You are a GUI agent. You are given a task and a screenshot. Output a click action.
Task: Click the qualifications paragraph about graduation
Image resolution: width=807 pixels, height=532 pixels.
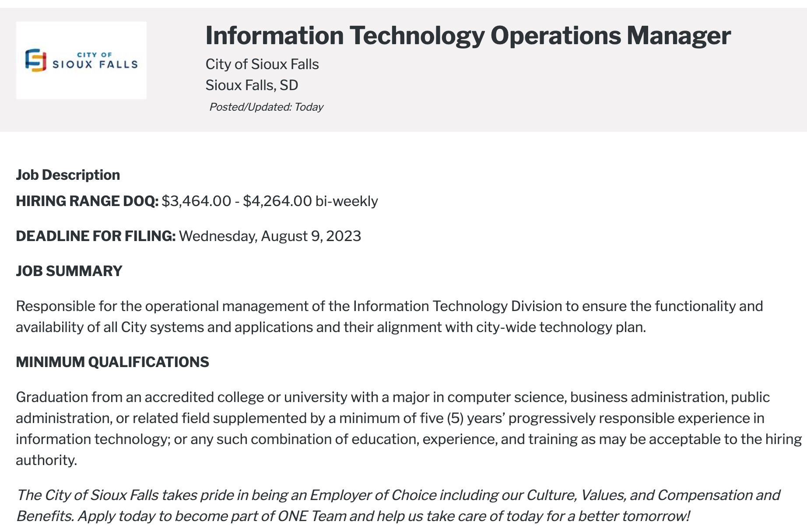(x=409, y=429)
